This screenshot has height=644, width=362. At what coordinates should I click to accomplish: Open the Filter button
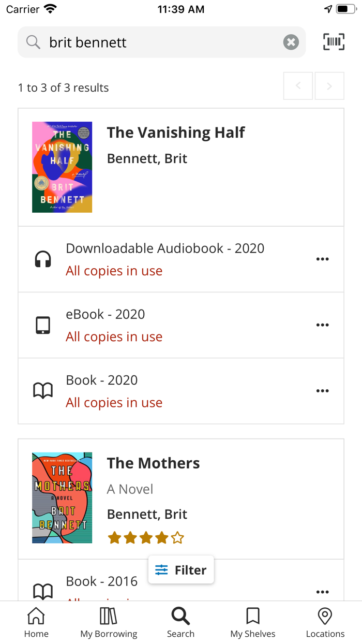(x=181, y=570)
